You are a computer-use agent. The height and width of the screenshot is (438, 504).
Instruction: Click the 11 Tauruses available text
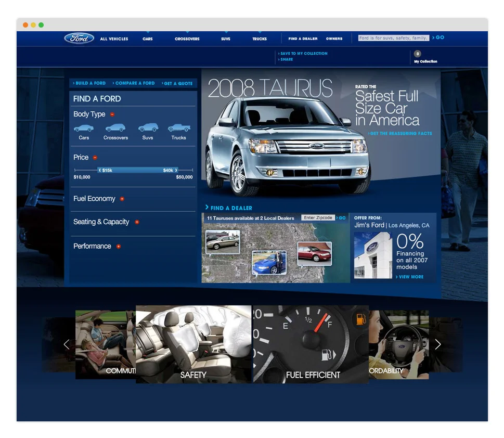pos(250,218)
